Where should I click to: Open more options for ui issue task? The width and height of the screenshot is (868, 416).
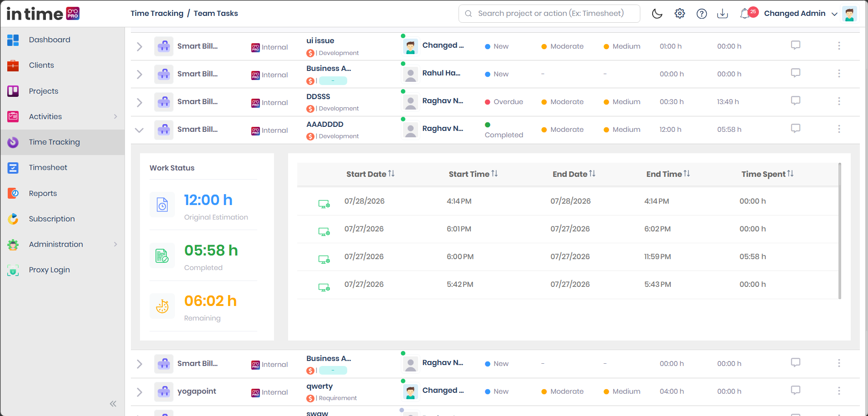(x=839, y=46)
